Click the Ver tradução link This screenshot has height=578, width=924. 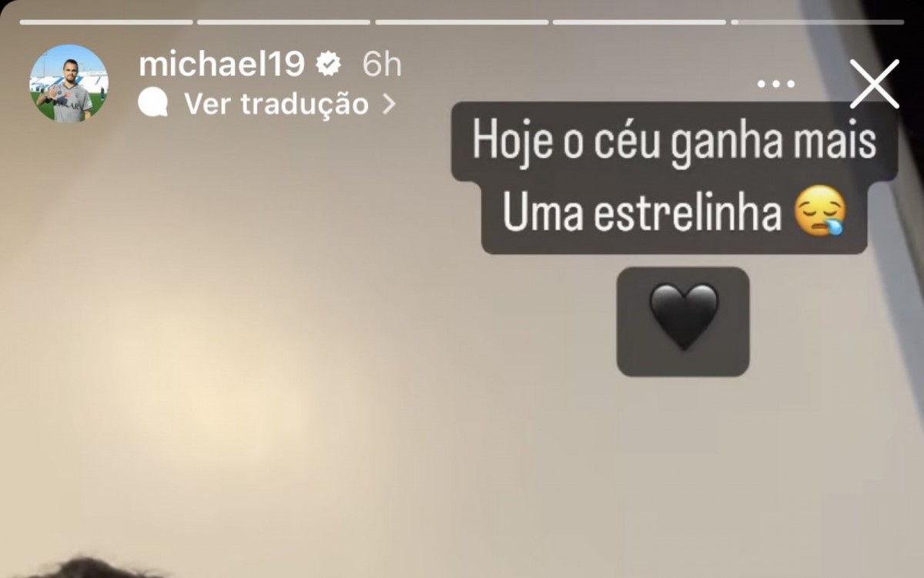(x=276, y=103)
